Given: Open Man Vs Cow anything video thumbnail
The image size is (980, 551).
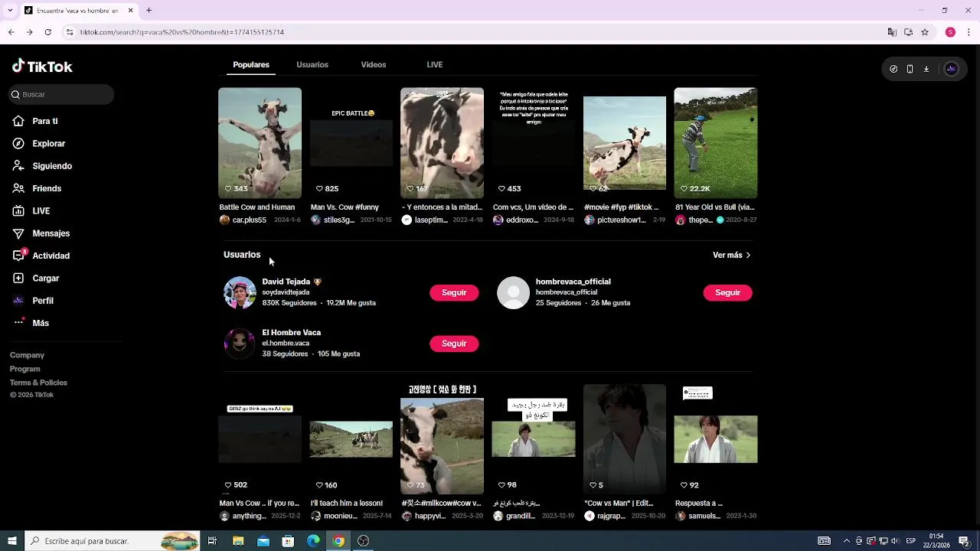Looking at the screenshot, I should pyautogui.click(x=260, y=439).
